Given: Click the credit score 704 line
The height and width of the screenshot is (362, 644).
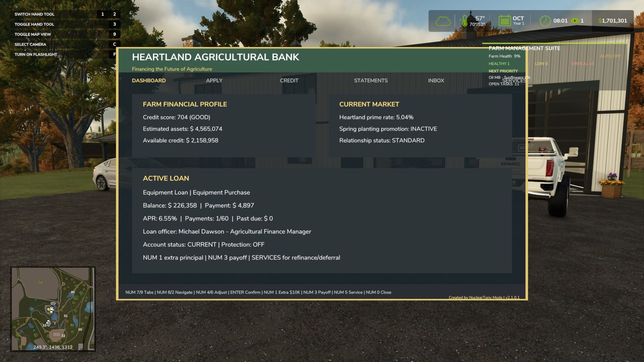Looking at the screenshot, I should pos(176,117).
